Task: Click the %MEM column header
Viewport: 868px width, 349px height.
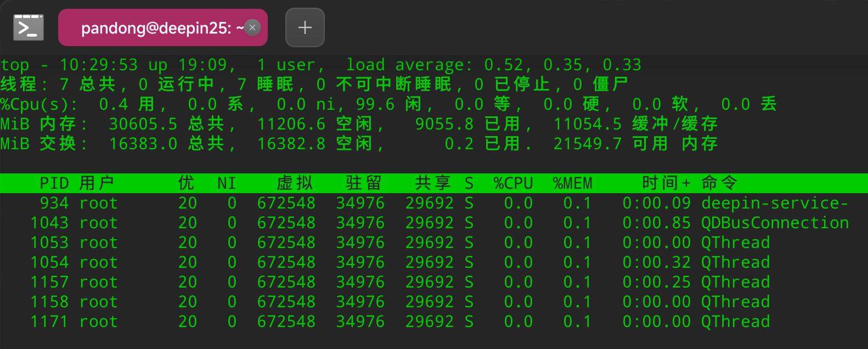Action: click(572, 183)
